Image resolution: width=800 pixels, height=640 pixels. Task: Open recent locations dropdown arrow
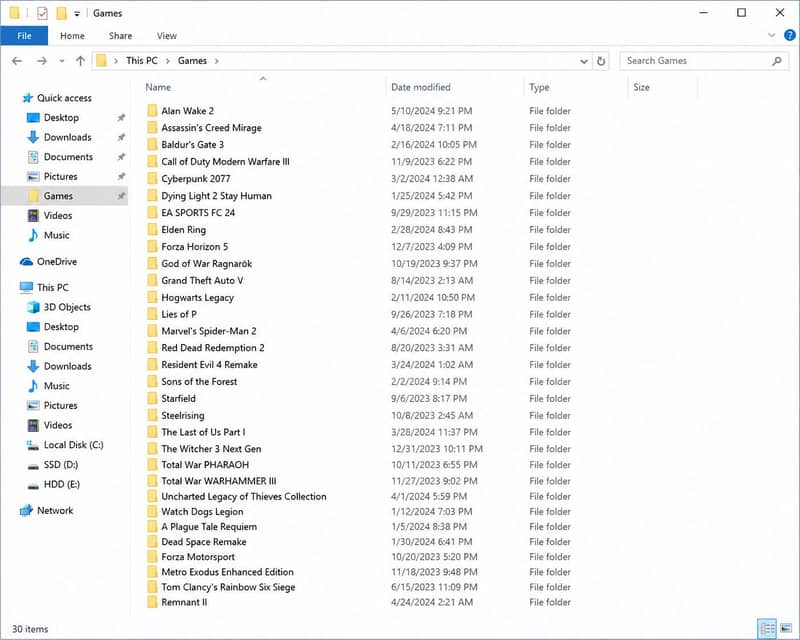click(x=62, y=61)
